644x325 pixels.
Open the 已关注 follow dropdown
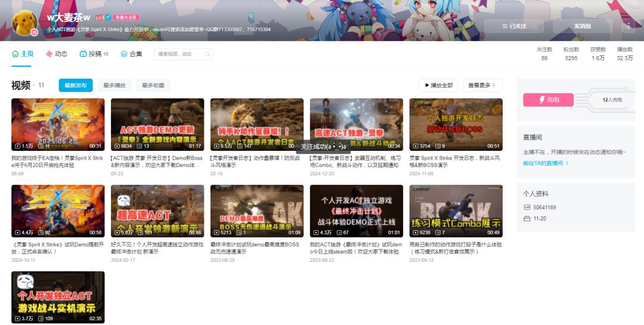tap(514, 26)
